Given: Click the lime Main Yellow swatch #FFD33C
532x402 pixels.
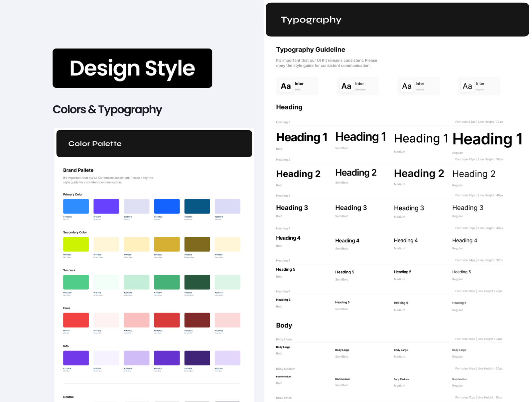Looking at the screenshot, I should (x=76, y=244).
